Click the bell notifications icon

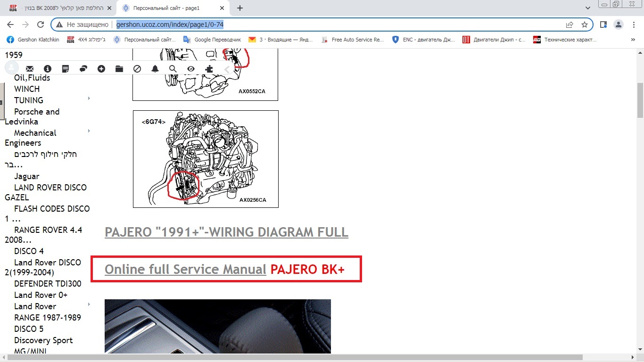pyautogui.click(x=155, y=69)
